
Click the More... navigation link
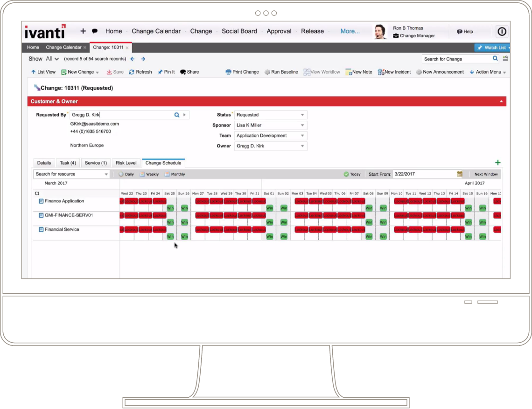[350, 31]
